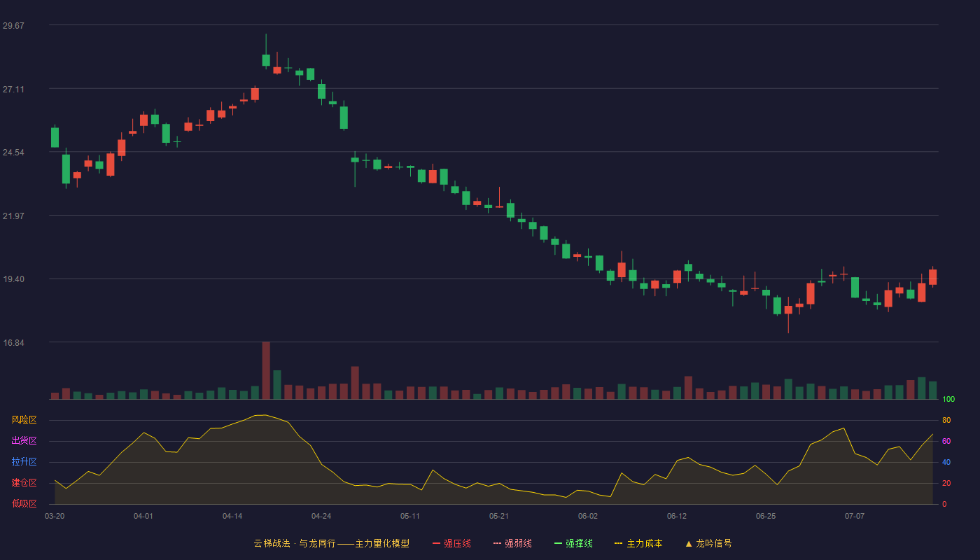Click the 云梯战法 主力量化模型 legend item

coord(332,543)
